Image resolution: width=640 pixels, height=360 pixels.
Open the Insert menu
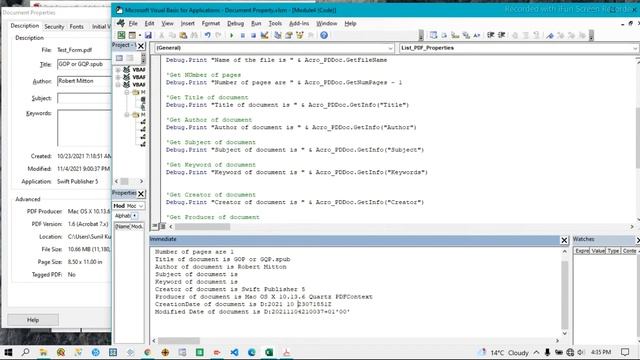coord(187,24)
